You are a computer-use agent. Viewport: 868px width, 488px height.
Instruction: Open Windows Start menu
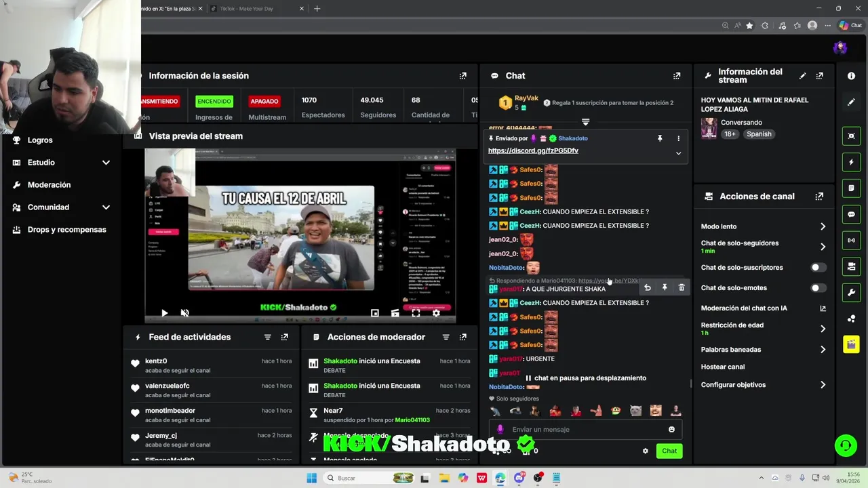(x=311, y=478)
